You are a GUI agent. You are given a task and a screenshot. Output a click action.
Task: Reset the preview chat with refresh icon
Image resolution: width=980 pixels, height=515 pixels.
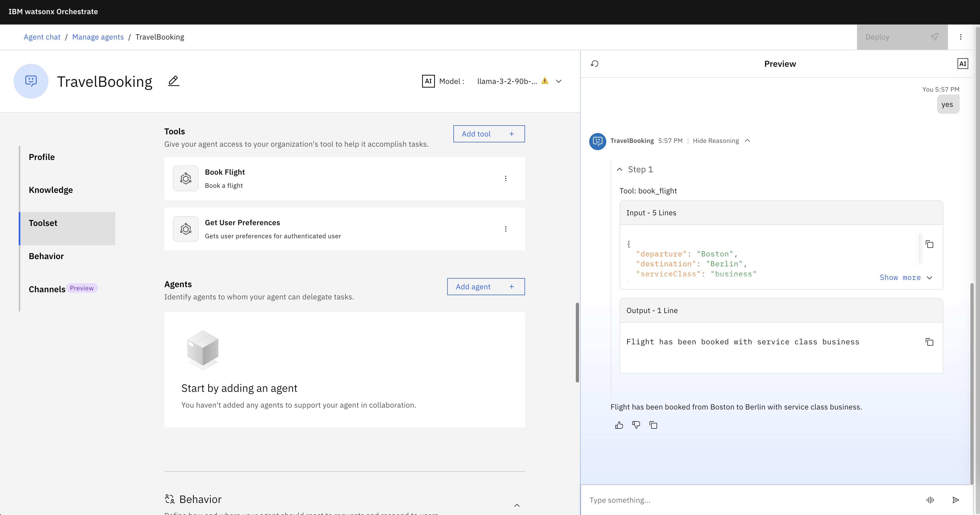595,64
